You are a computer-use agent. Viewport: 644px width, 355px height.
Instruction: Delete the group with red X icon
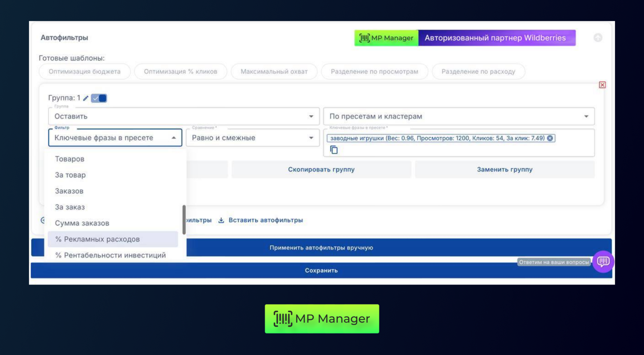[602, 85]
